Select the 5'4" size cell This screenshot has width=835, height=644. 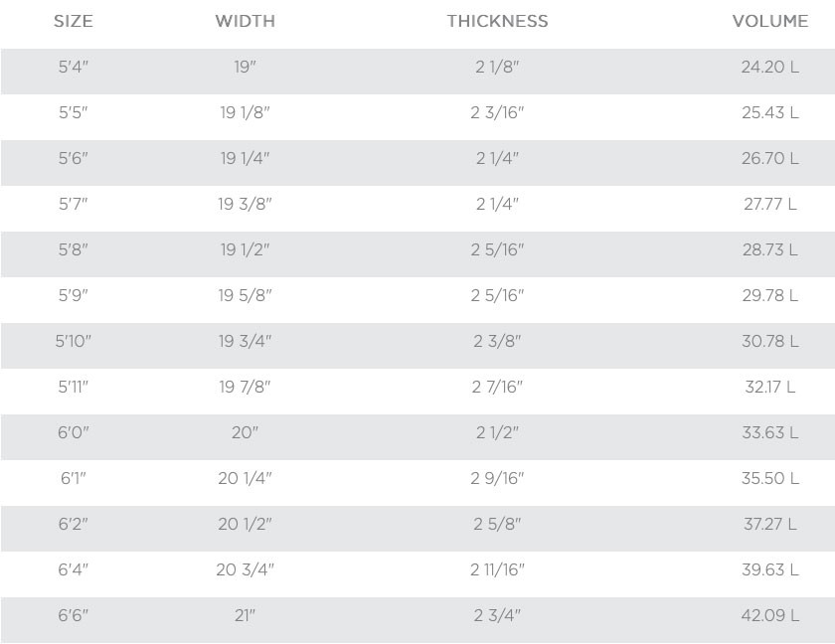73,68
